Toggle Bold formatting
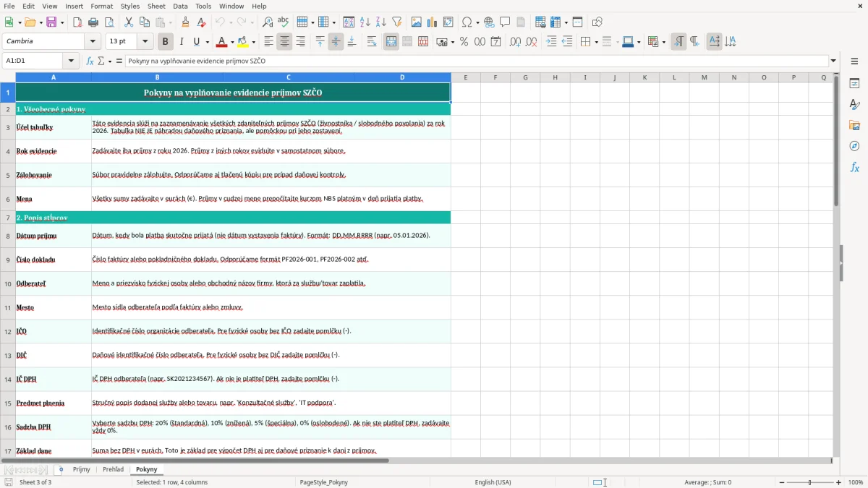The height and width of the screenshot is (488, 868). click(x=166, y=42)
